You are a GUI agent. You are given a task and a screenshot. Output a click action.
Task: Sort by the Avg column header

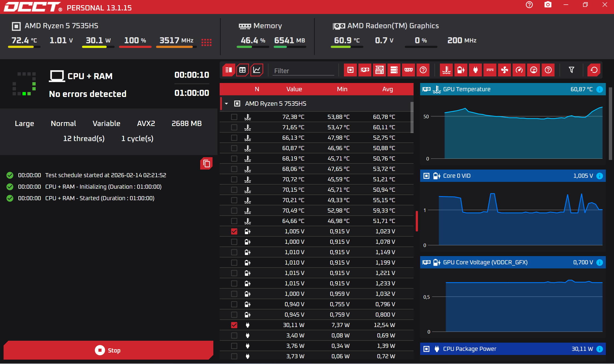[x=387, y=89]
